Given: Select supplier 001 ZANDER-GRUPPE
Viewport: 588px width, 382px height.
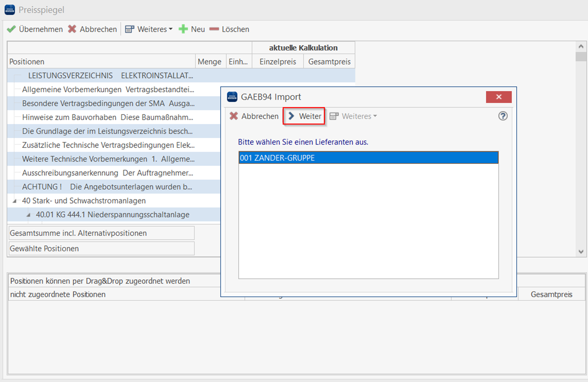Looking at the screenshot, I should (x=368, y=158).
